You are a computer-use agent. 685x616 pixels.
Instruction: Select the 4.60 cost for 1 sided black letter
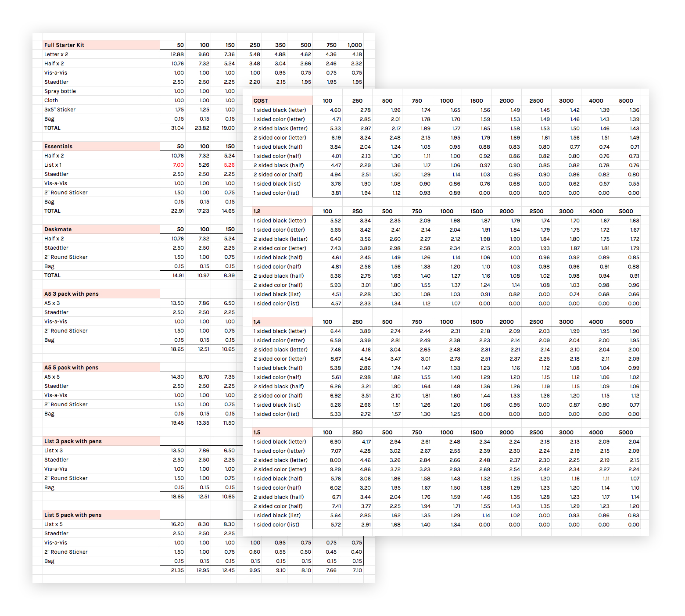coord(335,110)
